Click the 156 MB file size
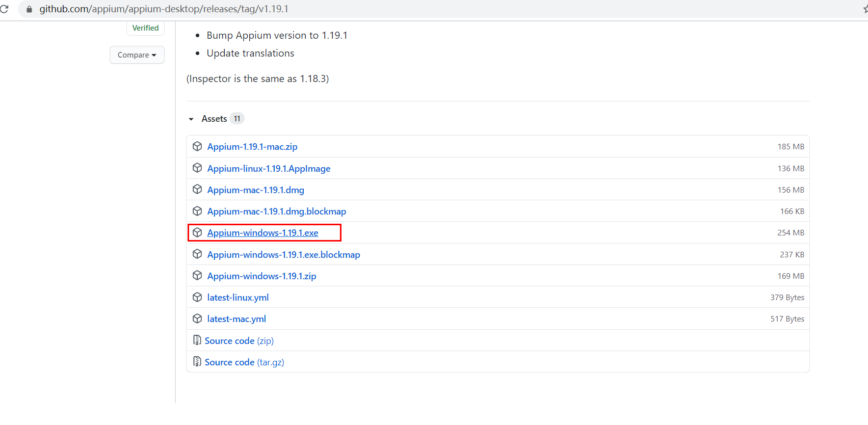This screenshot has width=868, height=425. point(791,190)
